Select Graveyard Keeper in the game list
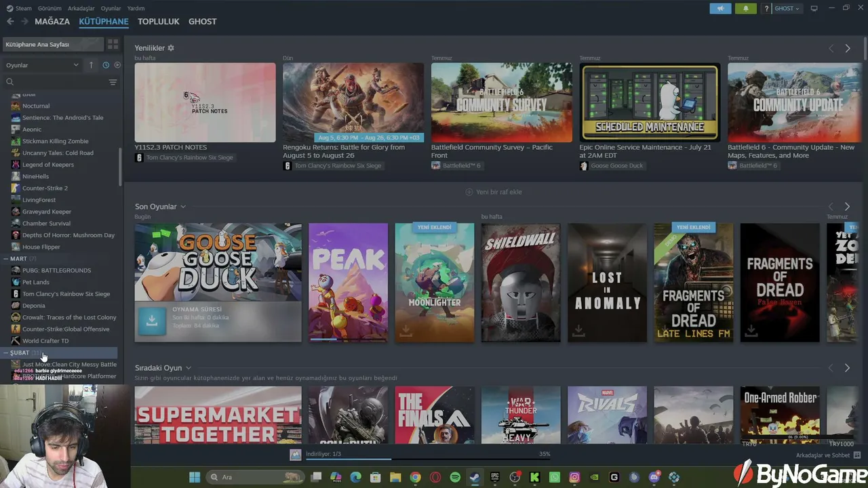The image size is (868, 488). tap(47, 211)
